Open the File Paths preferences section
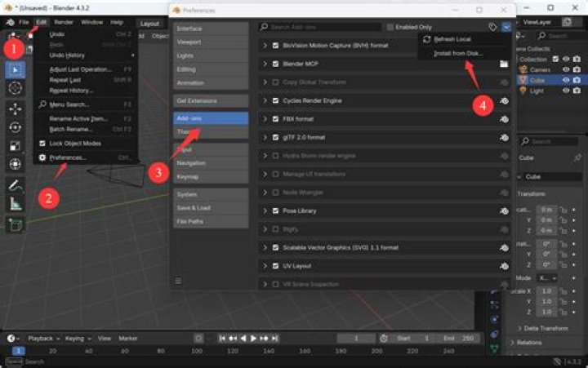Viewport: 588px width, 368px height. pyautogui.click(x=211, y=222)
